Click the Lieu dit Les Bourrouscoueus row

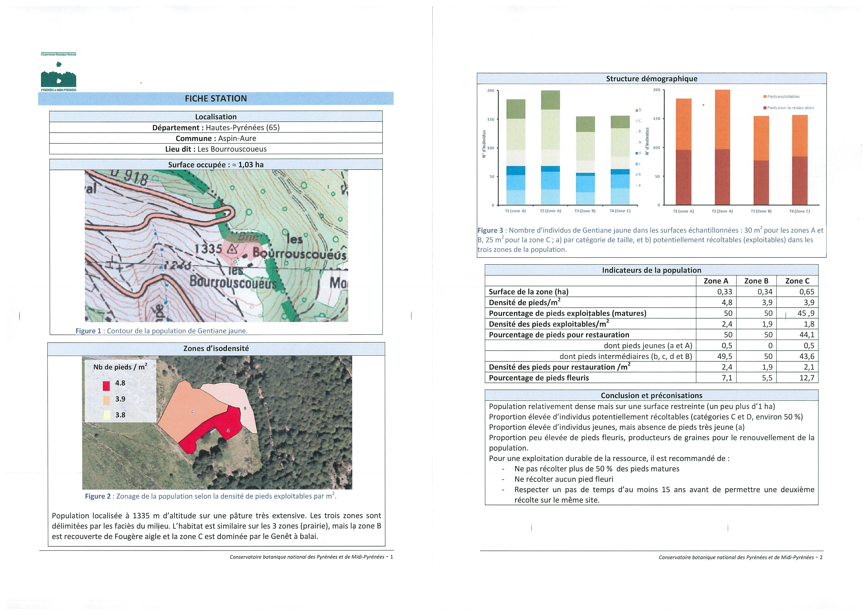tap(216, 149)
